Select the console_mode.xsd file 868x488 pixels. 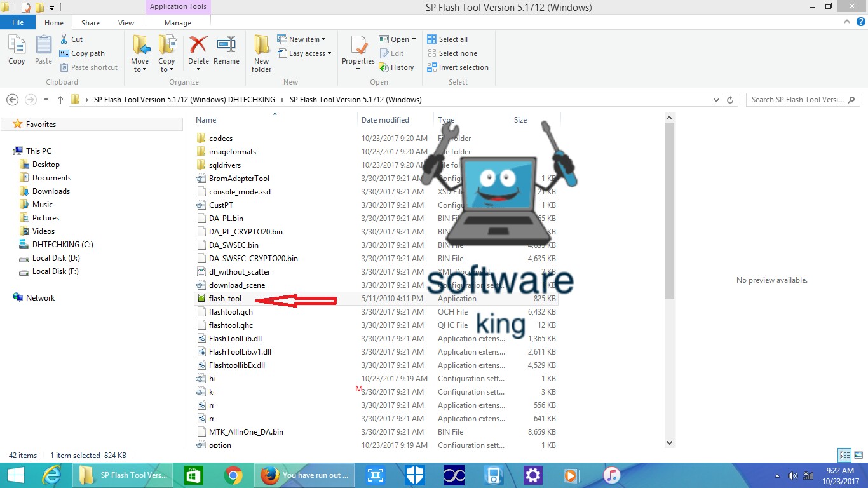[240, 192]
